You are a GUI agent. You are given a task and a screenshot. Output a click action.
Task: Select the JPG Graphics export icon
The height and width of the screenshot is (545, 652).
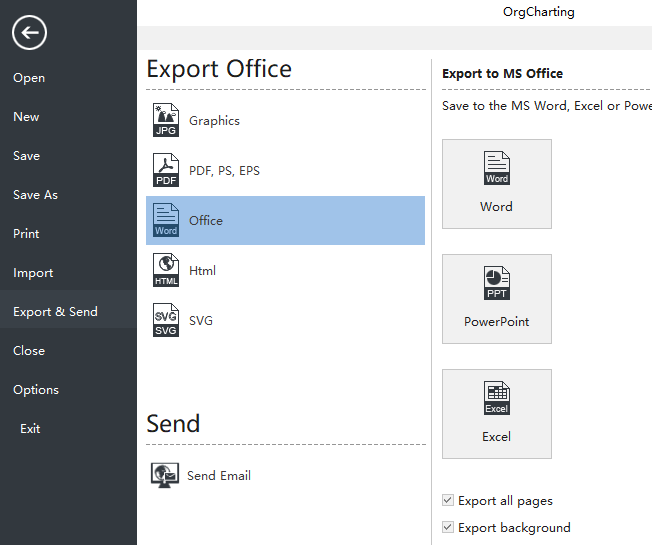[x=166, y=120]
